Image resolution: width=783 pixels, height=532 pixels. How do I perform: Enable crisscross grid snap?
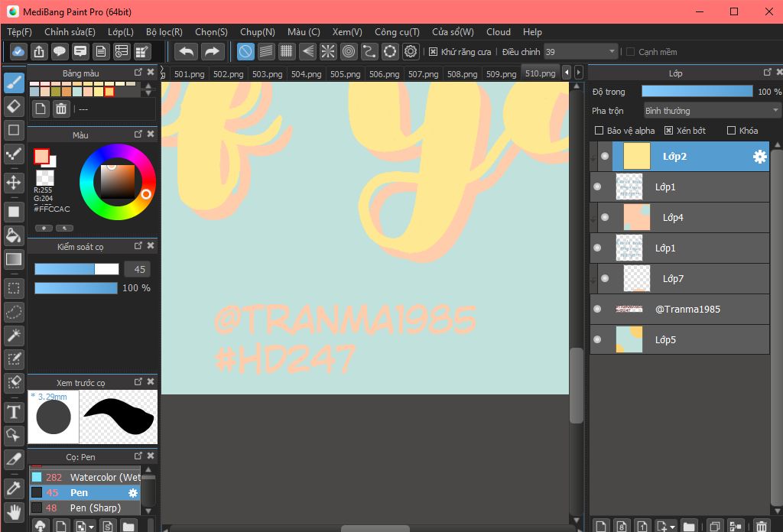point(287,51)
